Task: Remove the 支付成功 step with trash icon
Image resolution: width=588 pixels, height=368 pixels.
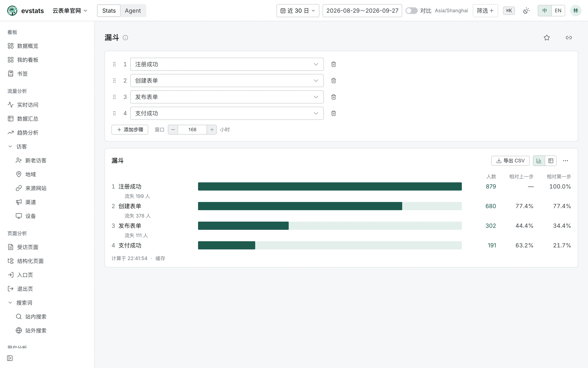Action: [x=334, y=113]
